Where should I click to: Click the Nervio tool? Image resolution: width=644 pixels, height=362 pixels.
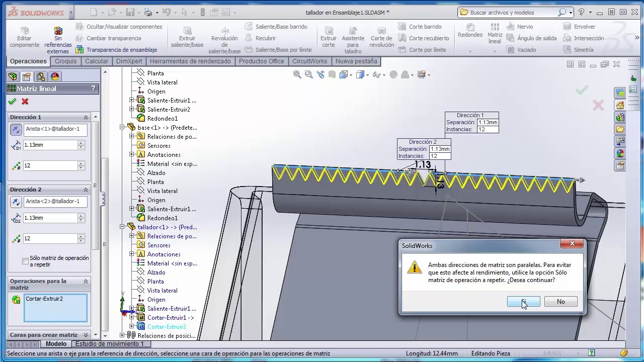coord(520,27)
